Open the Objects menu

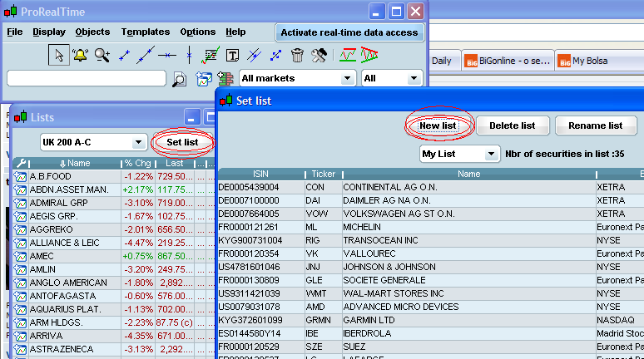pos(92,32)
